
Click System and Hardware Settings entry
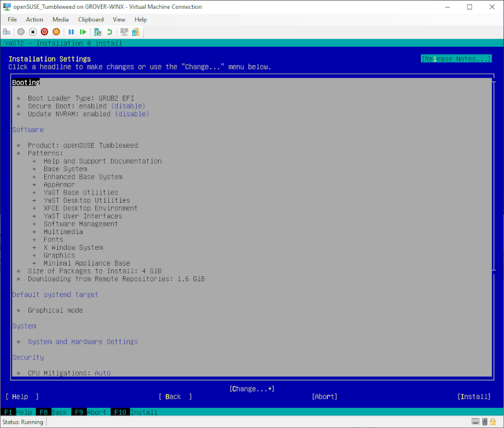click(x=83, y=342)
